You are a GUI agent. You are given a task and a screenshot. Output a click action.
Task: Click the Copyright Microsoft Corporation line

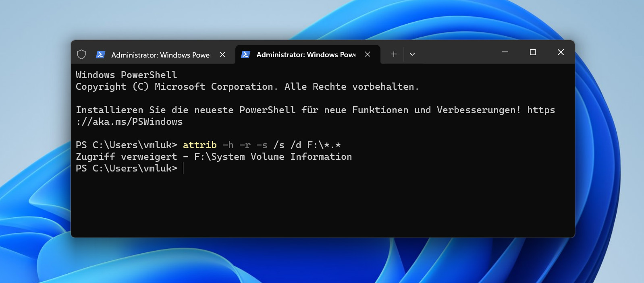click(247, 87)
